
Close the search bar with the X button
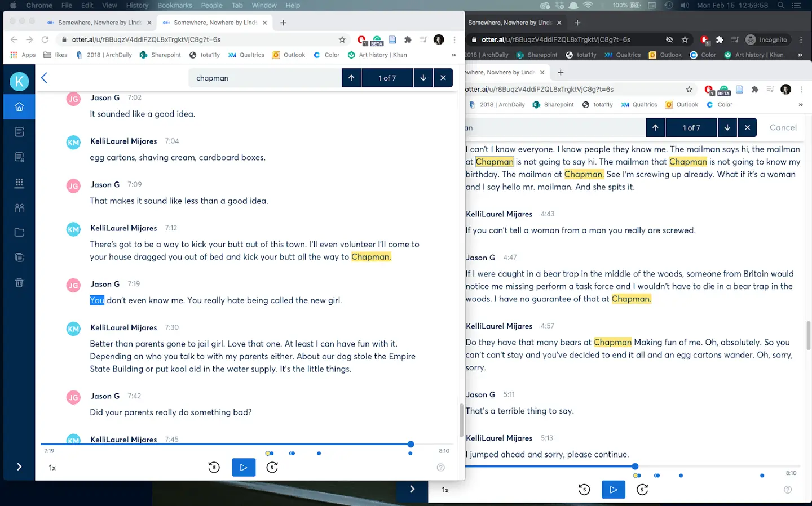443,78
